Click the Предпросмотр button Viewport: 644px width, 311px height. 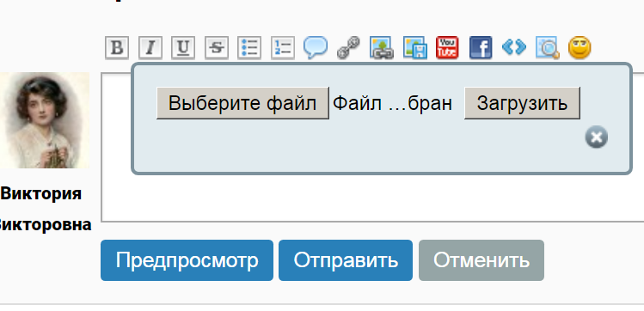187,260
